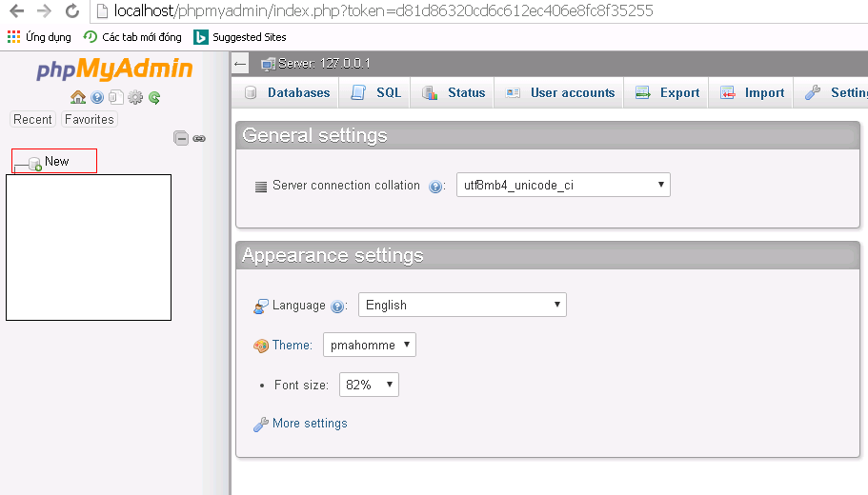
Task: Go to the User accounts tab
Action: 560,92
